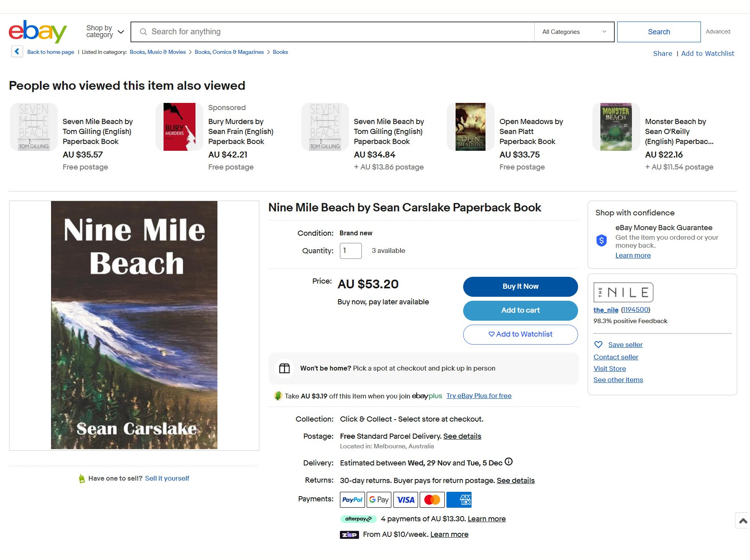The height and width of the screenshot is (560, 750).
Task: Select the Visa payment icon
Action: [x=405, y=499]
